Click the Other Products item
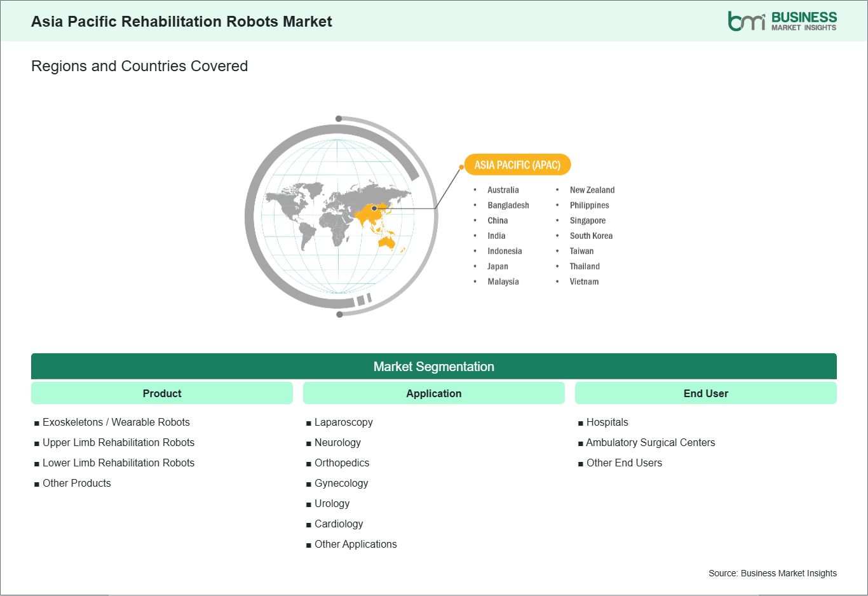The height and width of the screenshot is (596, 868). pos(76,483)
